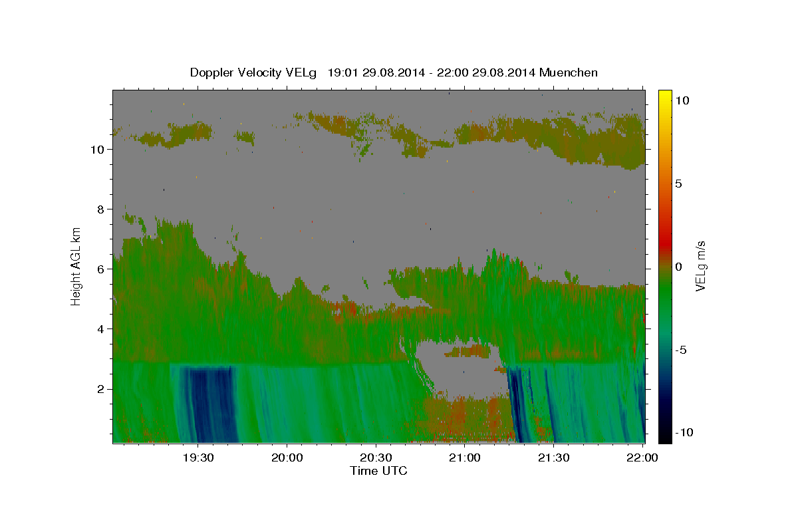Screen dimensions: 798x532
Task: Click 'Muenchen' in the plot title
Action: [x=569, y=72]
